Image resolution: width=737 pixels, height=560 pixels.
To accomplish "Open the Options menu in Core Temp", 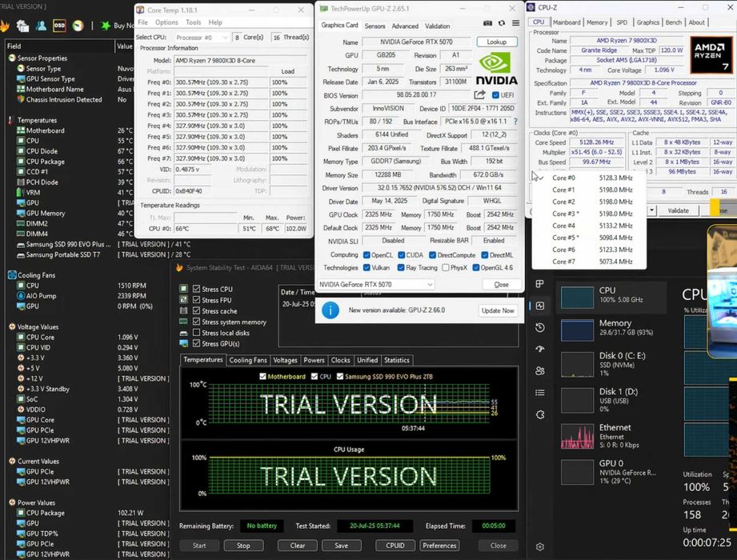I will tap(166, 22).
